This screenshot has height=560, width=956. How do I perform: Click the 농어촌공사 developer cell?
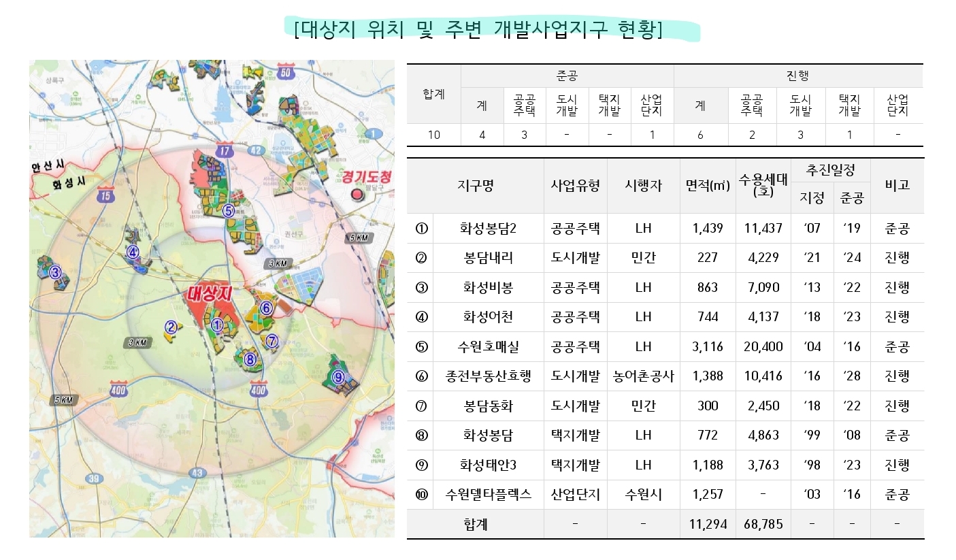(643, 376)
